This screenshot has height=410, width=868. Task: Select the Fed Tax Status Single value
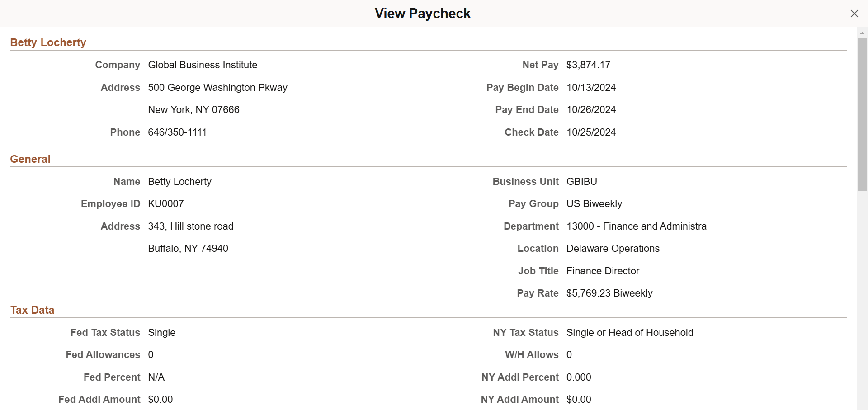(161, 332)
